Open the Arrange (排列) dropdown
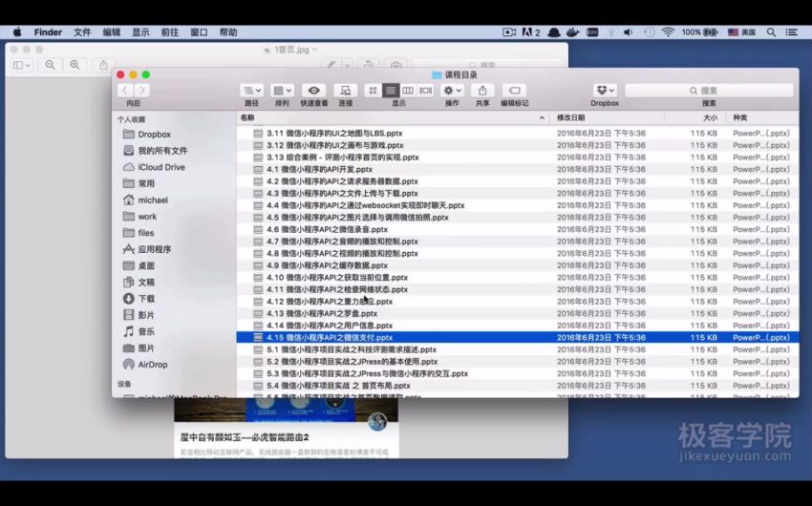The height and width of the screenshot is (506, 812). pos(282,91)
